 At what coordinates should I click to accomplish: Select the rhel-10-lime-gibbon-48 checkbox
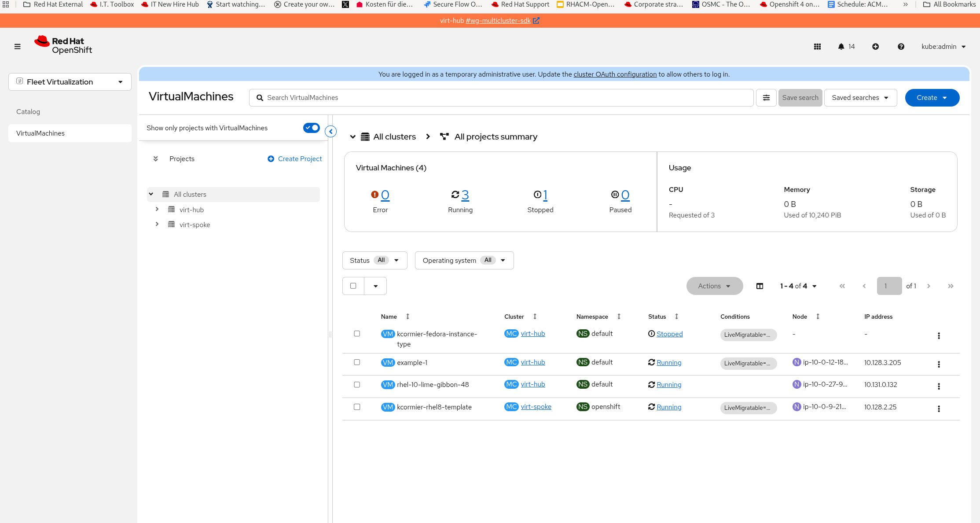click(357, 384)
